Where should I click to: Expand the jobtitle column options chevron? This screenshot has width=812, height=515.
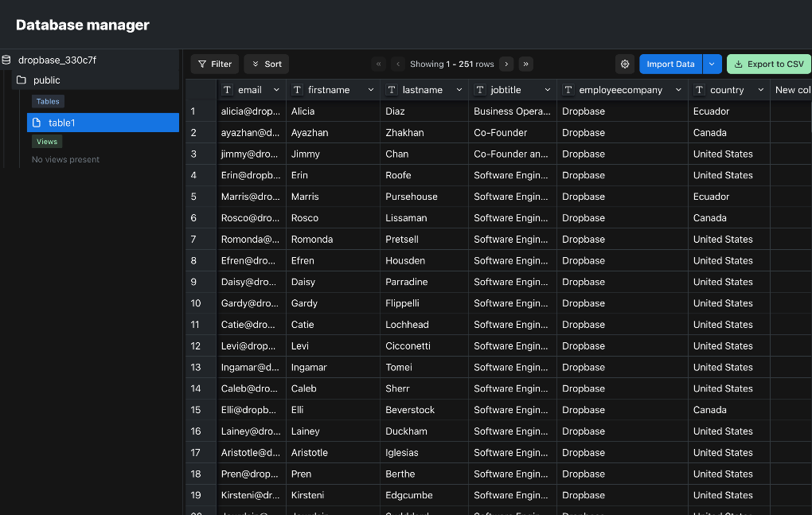coord(548,90)
